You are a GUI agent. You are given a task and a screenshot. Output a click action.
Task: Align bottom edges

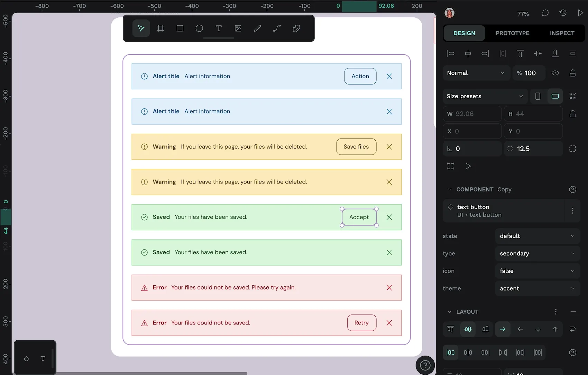pyautogui.click(x=555, y=53)
